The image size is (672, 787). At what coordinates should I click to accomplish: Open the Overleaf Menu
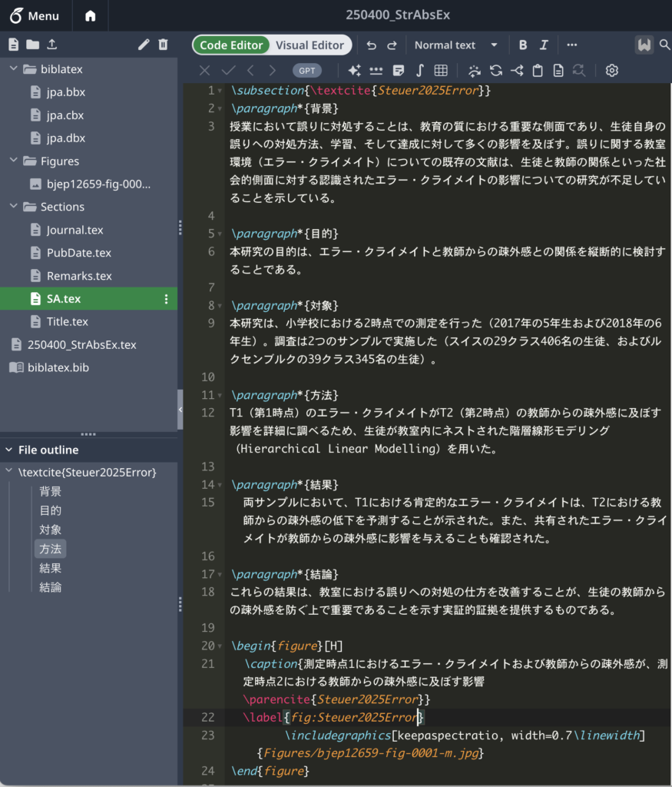click(35, 15)
